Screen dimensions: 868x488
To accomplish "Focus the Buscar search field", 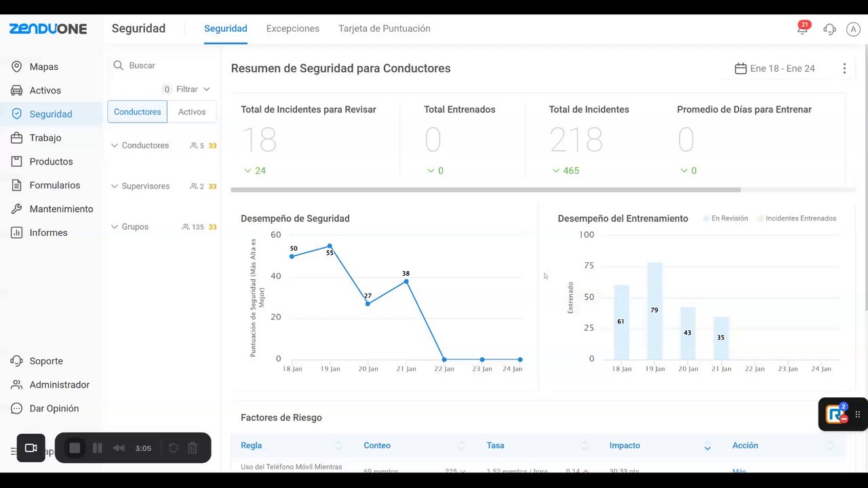I will (166, 66).
